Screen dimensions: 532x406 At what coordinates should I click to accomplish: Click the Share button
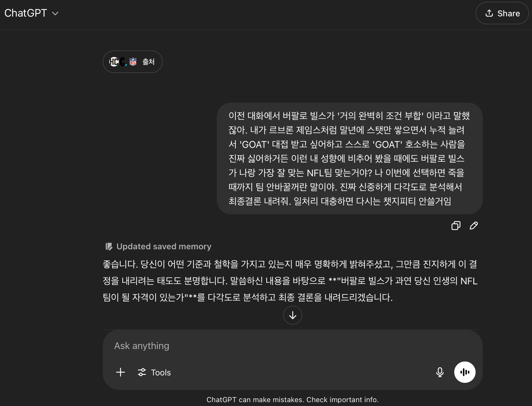[502, 13]
